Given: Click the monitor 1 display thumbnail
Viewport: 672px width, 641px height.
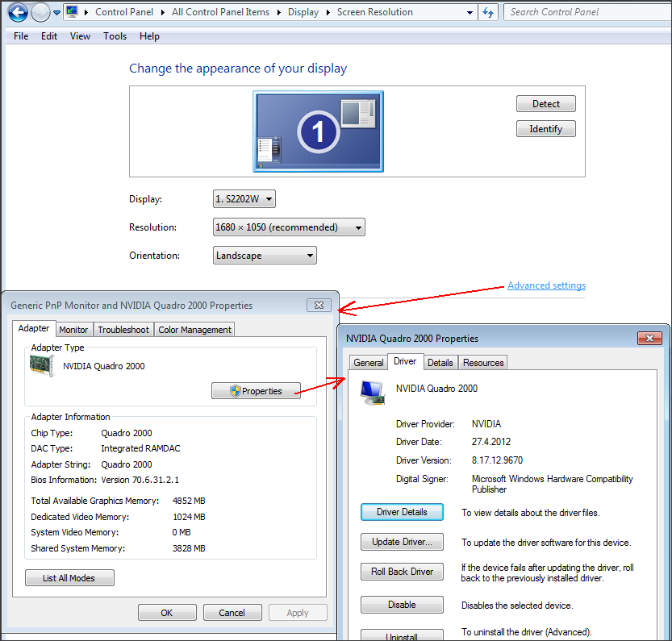Looking at the screenshot, I should [x=318, y=131].
